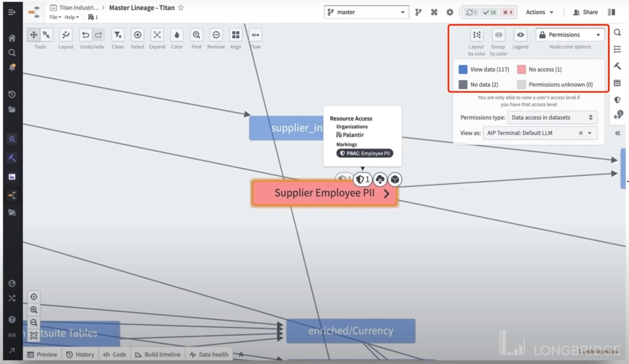Click the View data blue swatch
This screenshot has width=629, height=364.
(463, 70)
